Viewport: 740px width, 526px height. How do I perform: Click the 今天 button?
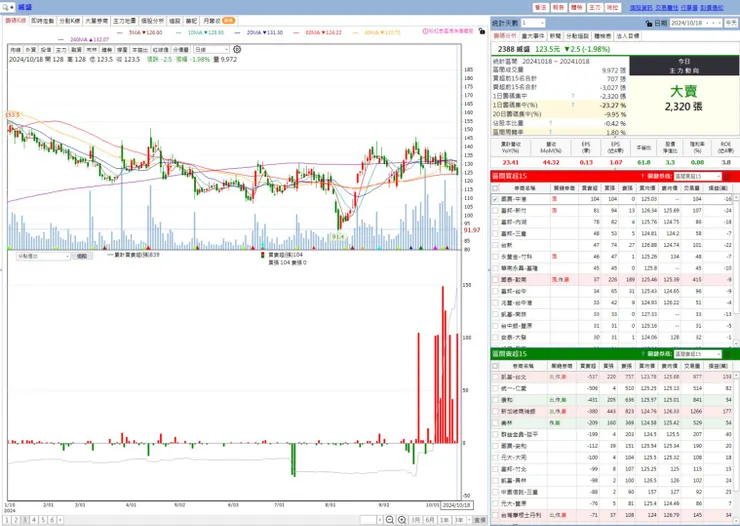point(731,23)
